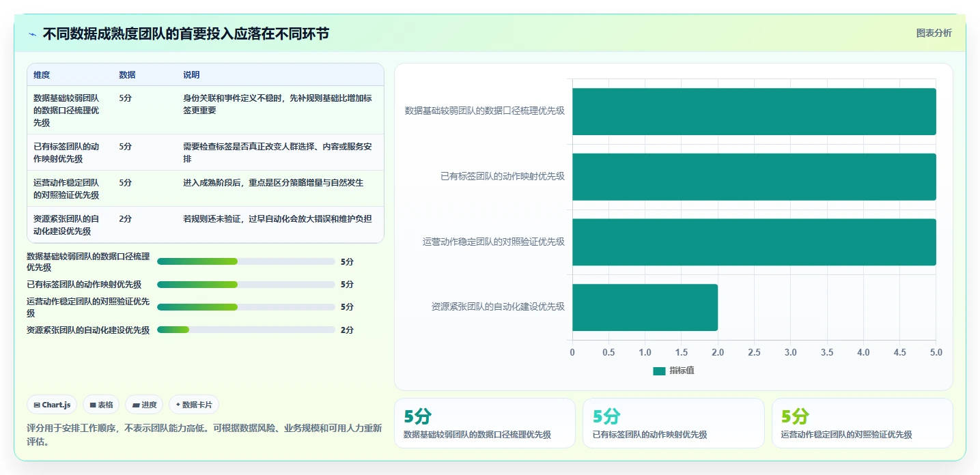Click table 5分 in 运营动作稳定团队 row

[x=125, y=183]
